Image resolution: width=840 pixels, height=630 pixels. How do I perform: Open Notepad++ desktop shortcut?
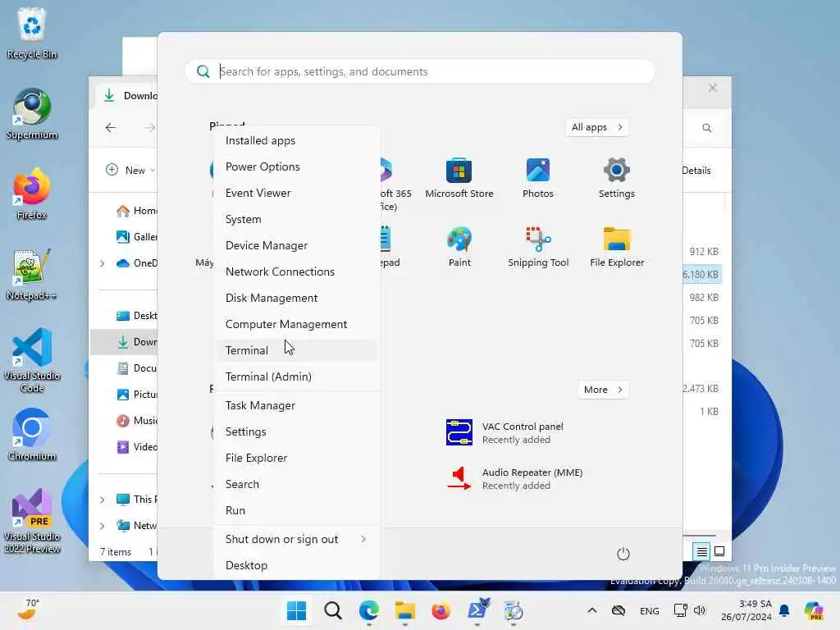[x=32, y=275]
